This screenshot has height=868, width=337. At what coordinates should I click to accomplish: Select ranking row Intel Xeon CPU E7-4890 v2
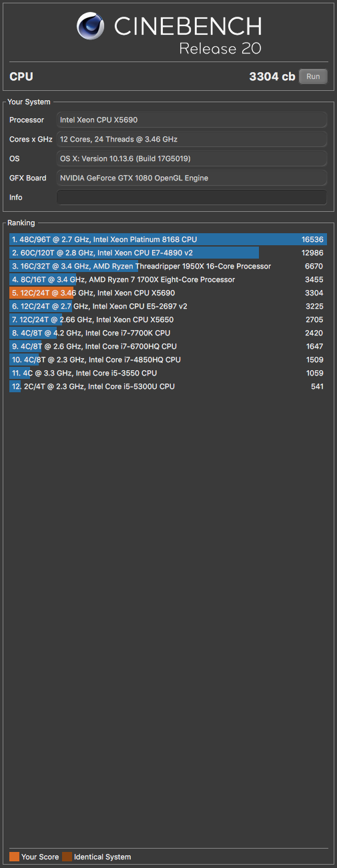(168, 253)
